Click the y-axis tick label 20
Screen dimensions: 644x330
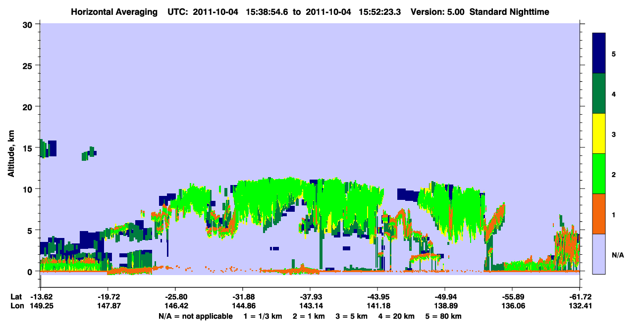(x=29, y=107)
